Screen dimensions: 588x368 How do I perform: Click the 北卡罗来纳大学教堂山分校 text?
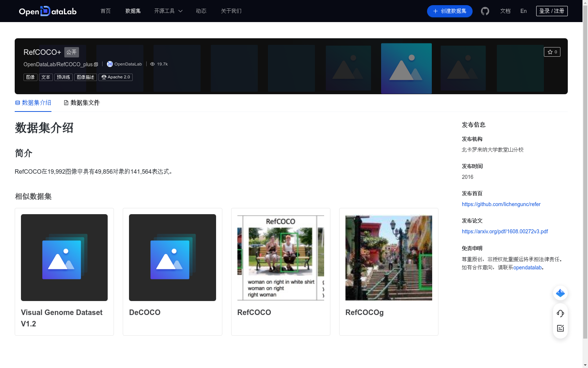click(493, 150)
